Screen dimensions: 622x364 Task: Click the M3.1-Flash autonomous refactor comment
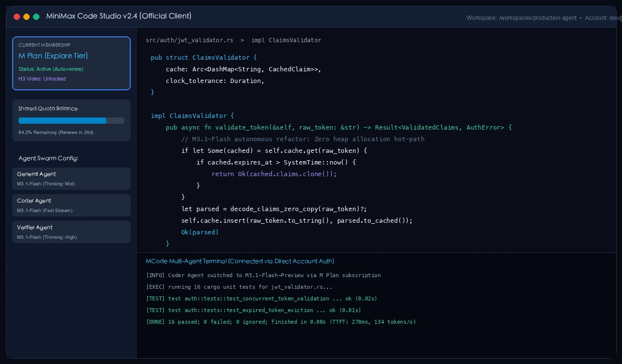tap(303, 139)
